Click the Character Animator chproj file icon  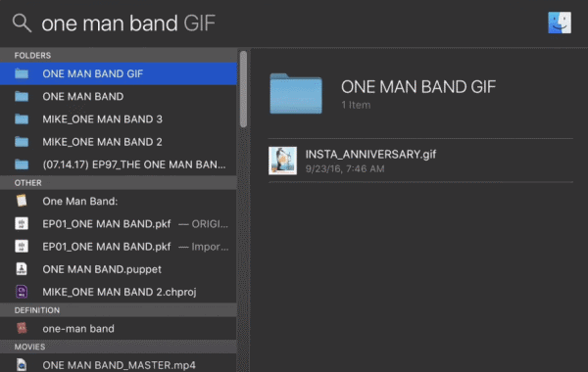point(22,292)
